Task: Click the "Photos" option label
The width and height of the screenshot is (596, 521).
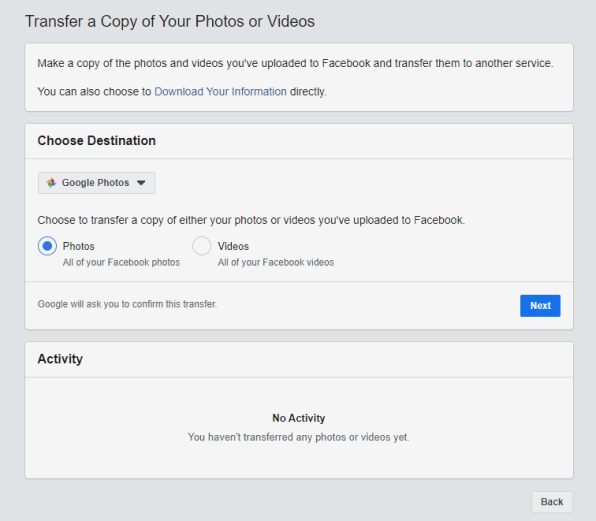Action: [x=78, y=246]
